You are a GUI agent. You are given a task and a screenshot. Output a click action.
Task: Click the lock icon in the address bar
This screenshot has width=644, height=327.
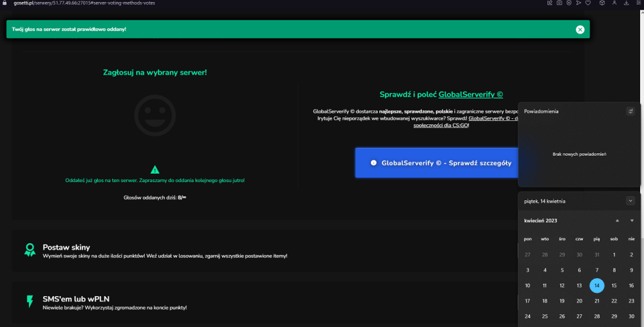[5, 3]
